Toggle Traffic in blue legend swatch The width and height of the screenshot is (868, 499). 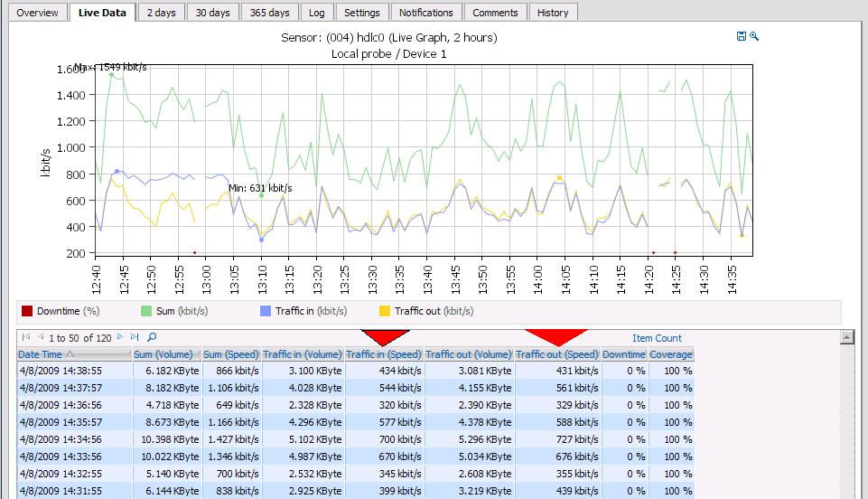265,312
